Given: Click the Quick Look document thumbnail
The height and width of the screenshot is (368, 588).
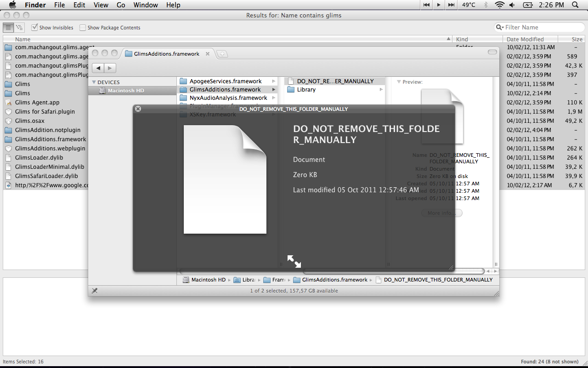Looking at the screenshot, I should (225, 179).
